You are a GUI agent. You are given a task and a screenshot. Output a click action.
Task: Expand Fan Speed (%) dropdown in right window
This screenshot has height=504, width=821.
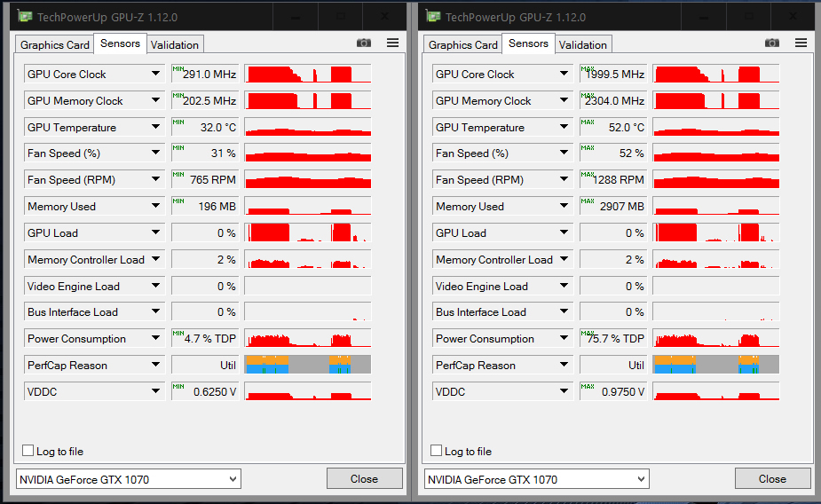(x=564, y=153)
